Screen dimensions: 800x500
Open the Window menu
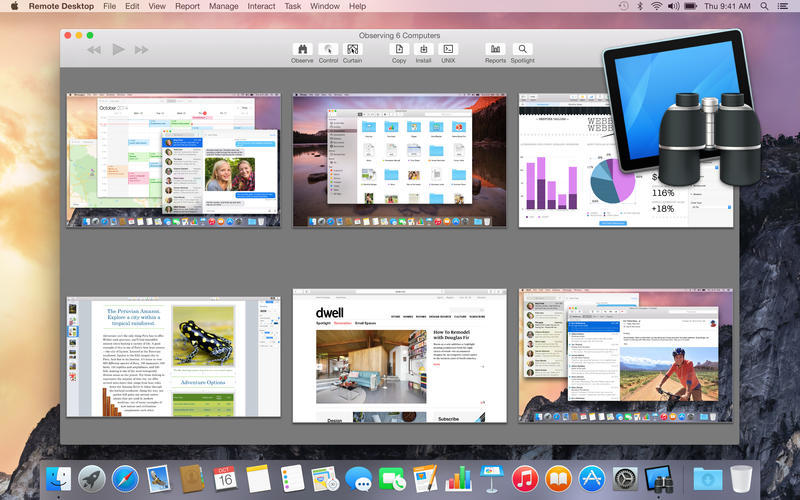pyautogui.click(x=325, y=6)
